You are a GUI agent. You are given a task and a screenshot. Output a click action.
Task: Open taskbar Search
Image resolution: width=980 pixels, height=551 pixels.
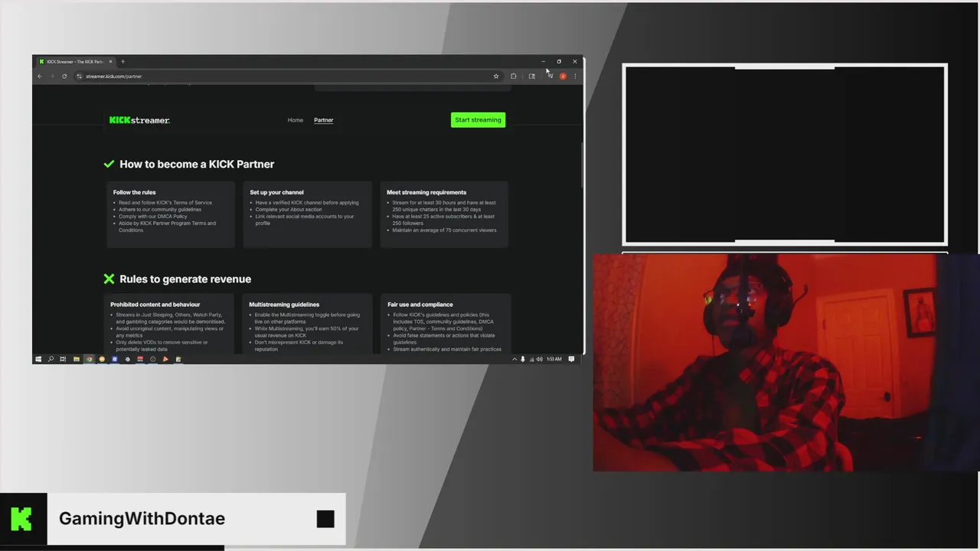coord(51,359)
